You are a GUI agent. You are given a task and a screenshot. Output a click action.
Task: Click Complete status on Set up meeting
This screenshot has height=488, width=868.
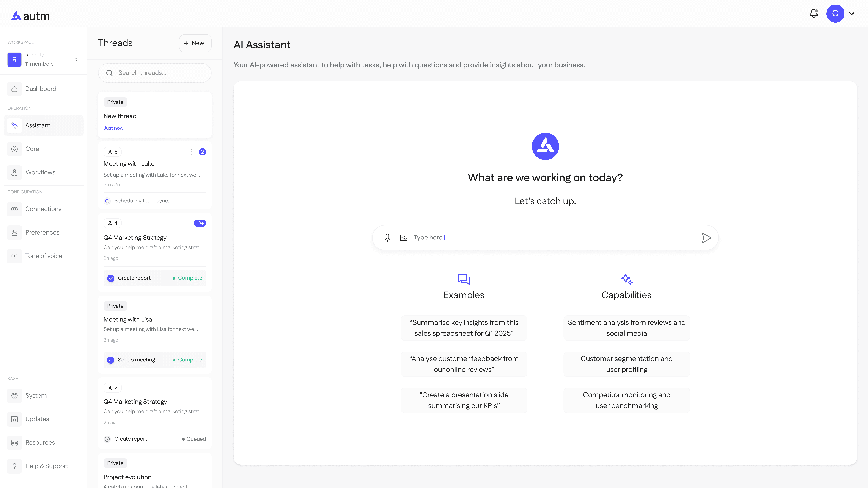(x=187, y=360)
